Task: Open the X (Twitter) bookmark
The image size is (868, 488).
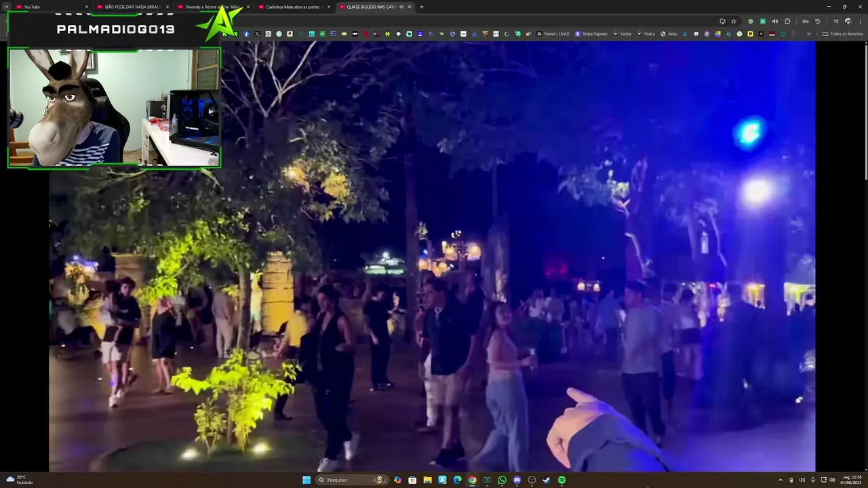Action: tap(257, 34)
